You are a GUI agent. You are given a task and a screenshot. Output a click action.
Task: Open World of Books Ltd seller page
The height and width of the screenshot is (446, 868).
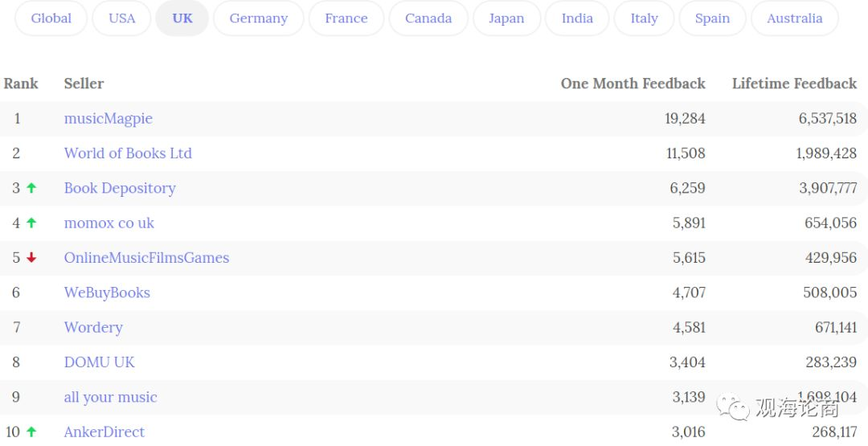point(128,153)
